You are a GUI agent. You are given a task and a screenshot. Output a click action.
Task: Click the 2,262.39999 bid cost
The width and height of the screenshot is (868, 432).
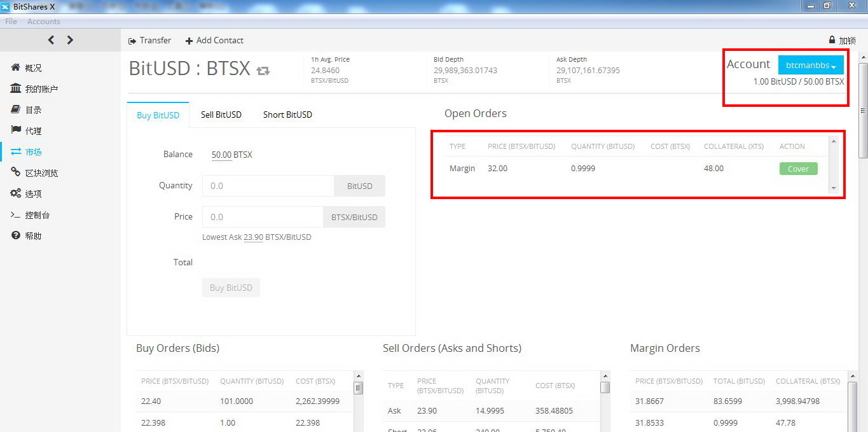click(317, 401)
